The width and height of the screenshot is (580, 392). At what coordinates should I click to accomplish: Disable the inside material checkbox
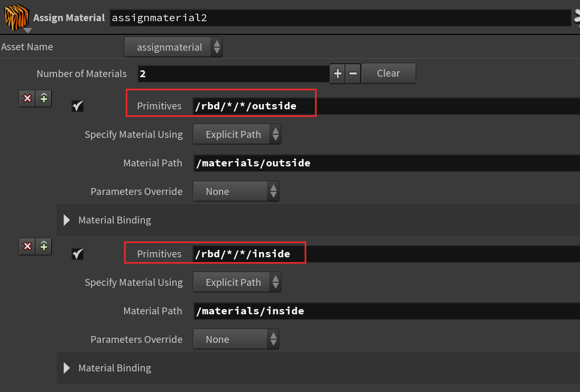(x=77, y=254)
